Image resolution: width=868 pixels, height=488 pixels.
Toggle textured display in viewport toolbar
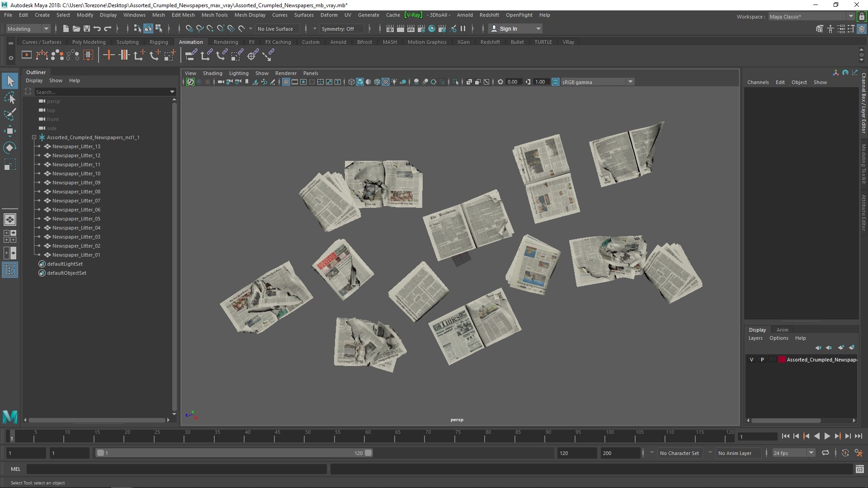(x=386, y=82)
